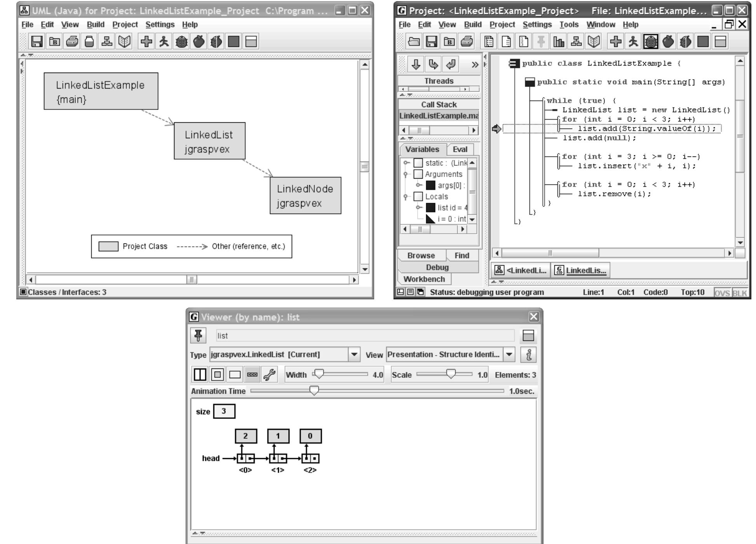Switch to the Eval tab
Image resolution: width=756 pixels, height=544 pixels.
460,149
